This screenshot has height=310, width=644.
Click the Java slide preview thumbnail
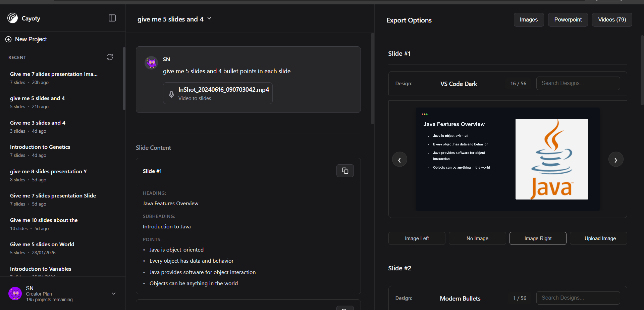(508, 159)
